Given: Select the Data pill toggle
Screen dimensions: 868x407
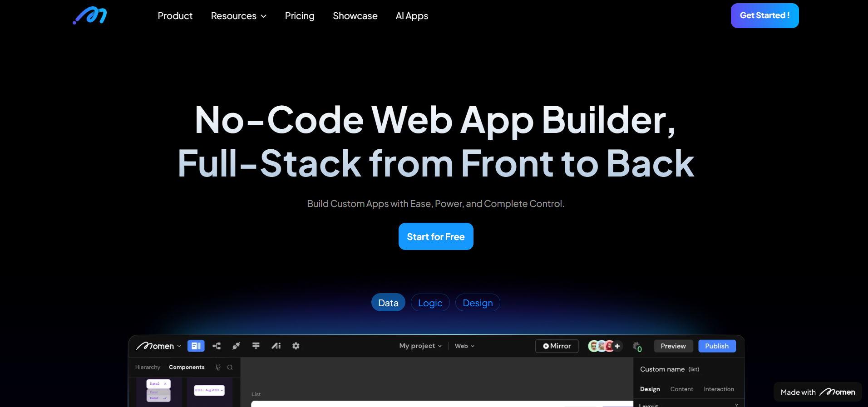Looking at the screenshot, I should pyautogui.click(x=388, y=303).
